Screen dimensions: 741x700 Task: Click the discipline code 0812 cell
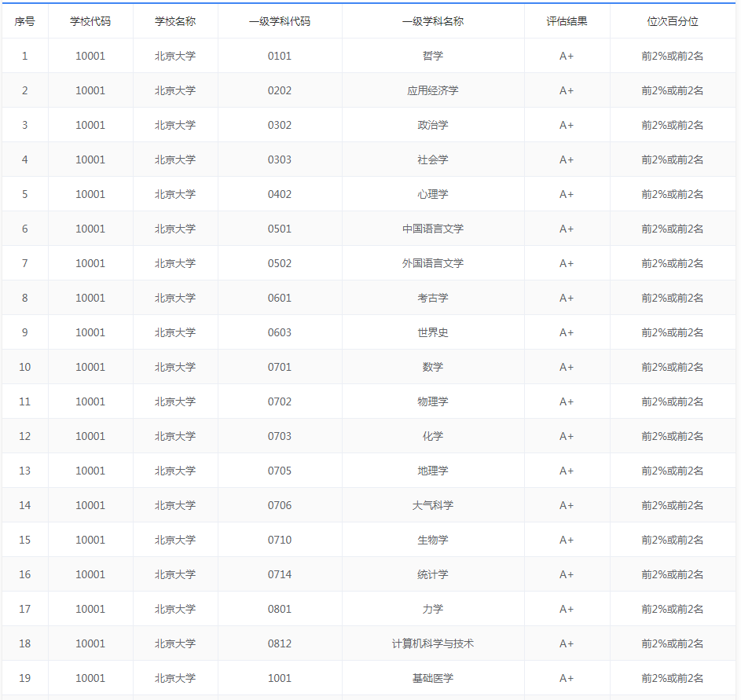[x=278, y=643]
